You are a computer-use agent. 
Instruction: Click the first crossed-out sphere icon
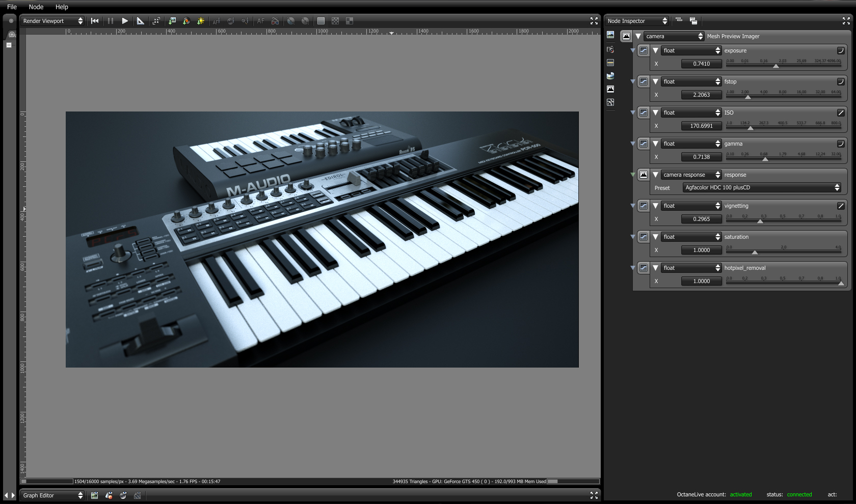pyautogui.click(x=291, y=21)
